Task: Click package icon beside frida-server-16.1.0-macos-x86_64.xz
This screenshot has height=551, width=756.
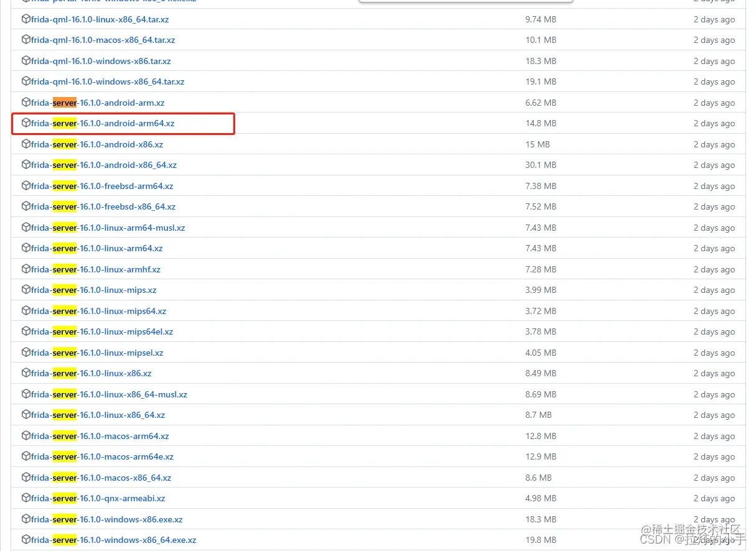Action: click(26, 478)
